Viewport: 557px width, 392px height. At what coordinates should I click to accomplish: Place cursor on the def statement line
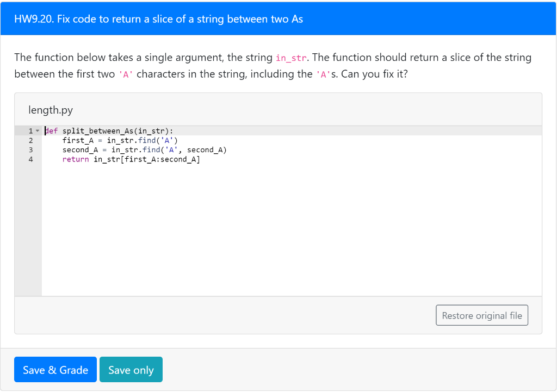(x=109, y=130)
